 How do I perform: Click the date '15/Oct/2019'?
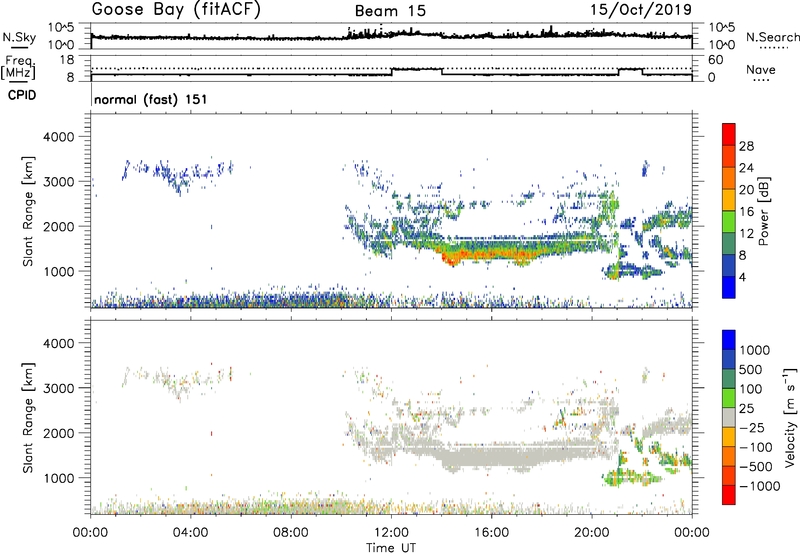(x=641, y=10)
